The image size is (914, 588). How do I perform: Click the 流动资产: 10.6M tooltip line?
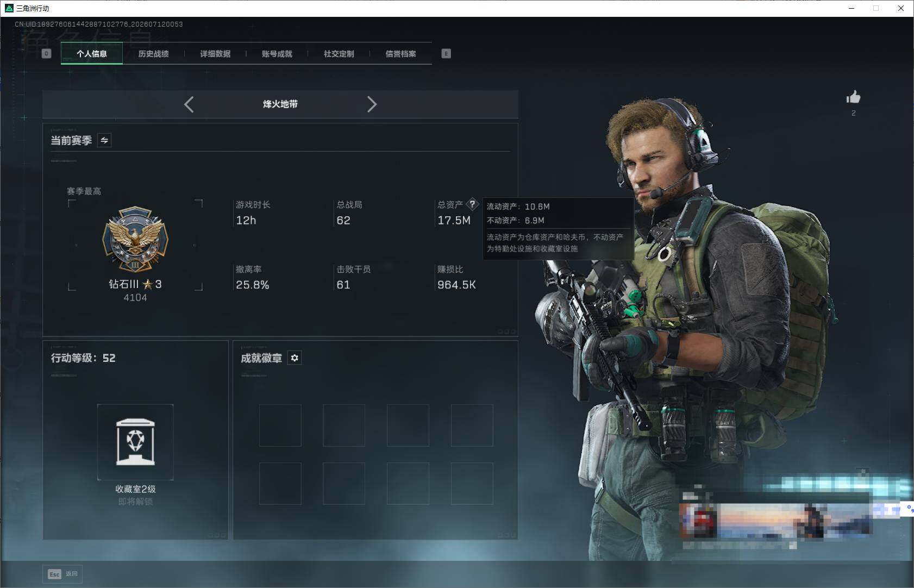518,207
